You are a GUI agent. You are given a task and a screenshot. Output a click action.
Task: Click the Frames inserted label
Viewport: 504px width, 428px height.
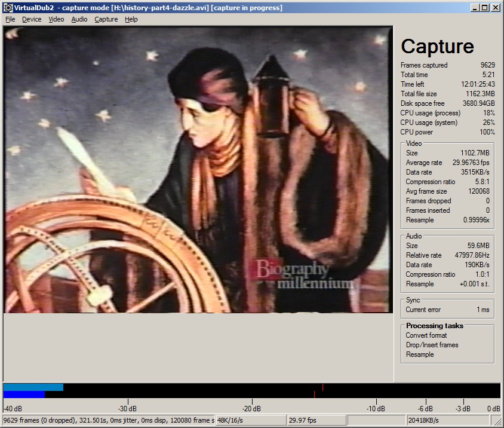click(428, 210)
